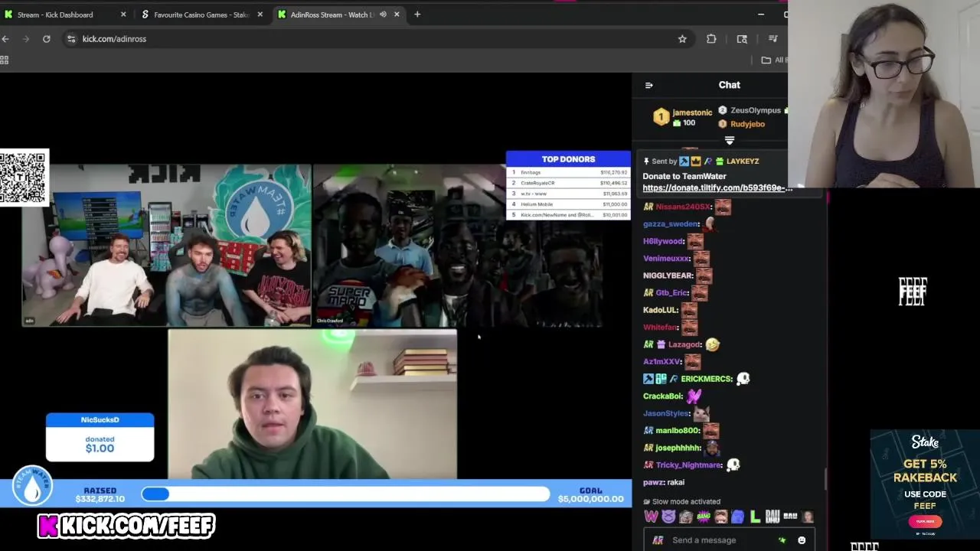980x551 pixels.
Task: Open site information icon in address bar
Action: 71,39
